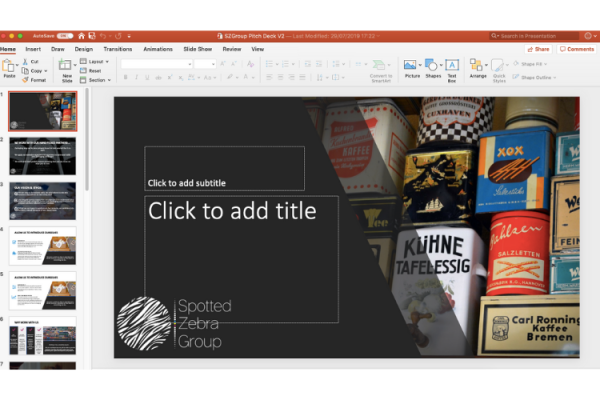Click the bulleted list icon
The height and width of the screenshot is (400, 600).
(269, 64)
